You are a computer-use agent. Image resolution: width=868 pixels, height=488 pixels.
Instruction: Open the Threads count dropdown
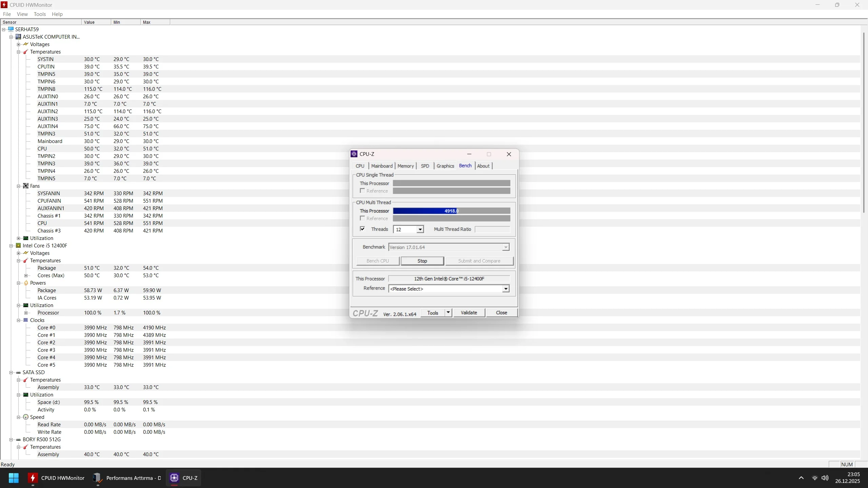[420, 229]
